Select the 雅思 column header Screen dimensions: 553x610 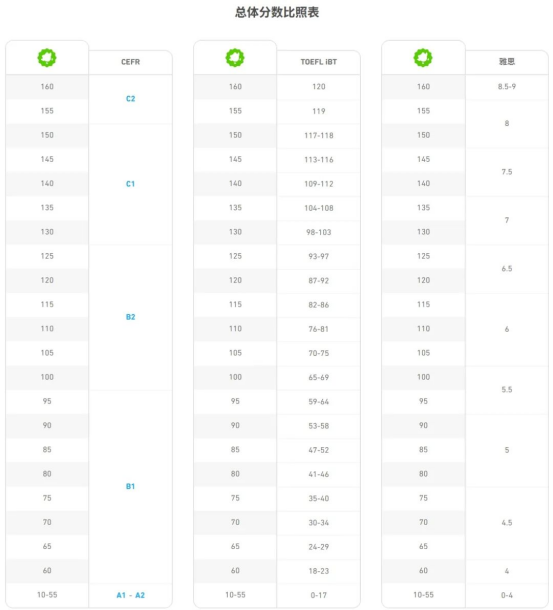tap(507, 61)
